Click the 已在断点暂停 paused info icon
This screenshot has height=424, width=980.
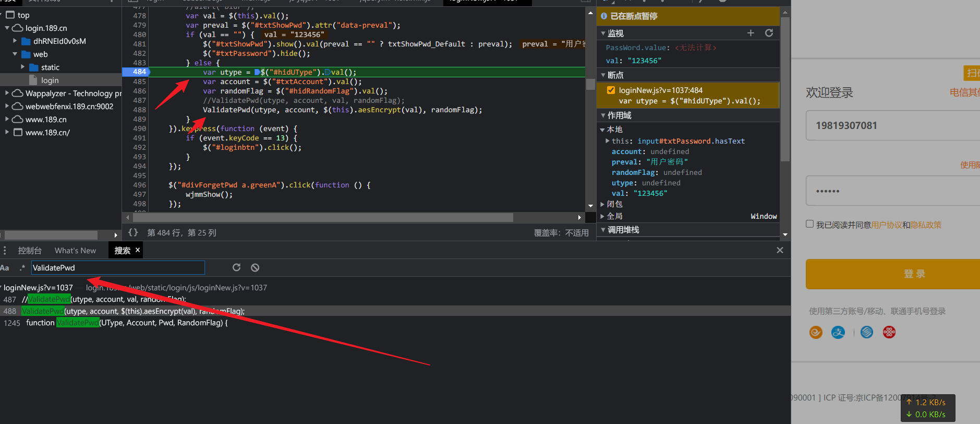coord(604,16)
